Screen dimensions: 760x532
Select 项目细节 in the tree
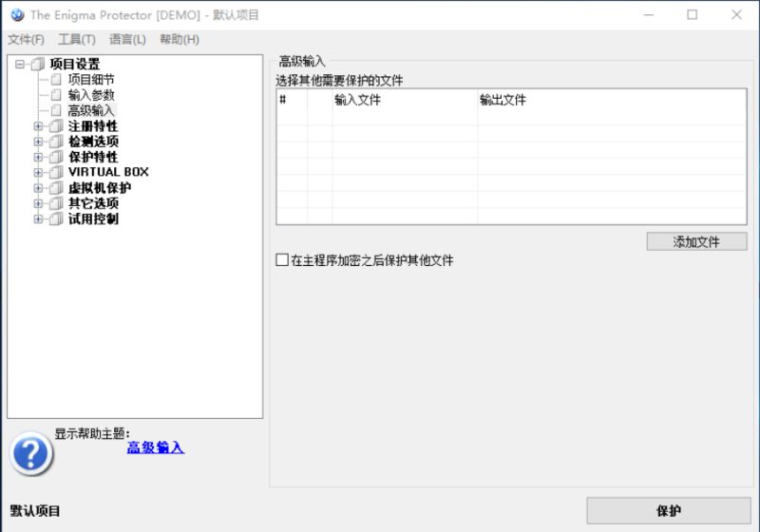tap(91, 80)
